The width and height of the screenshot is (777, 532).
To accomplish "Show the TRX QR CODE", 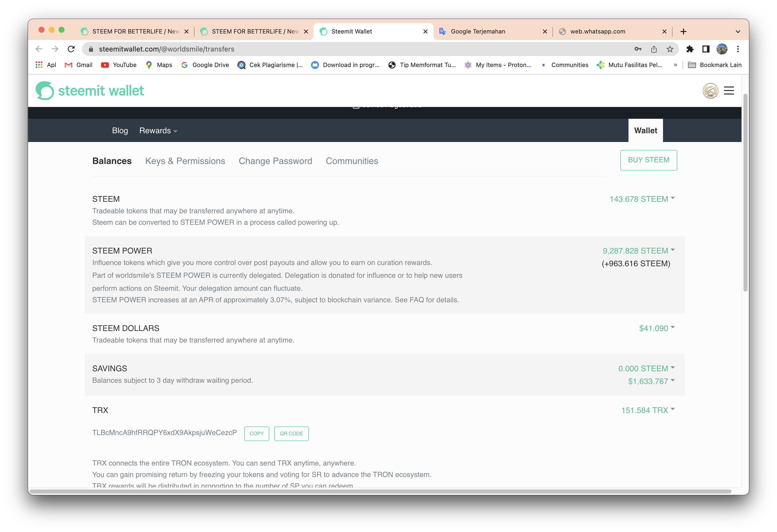I will (x=291, y=434).
